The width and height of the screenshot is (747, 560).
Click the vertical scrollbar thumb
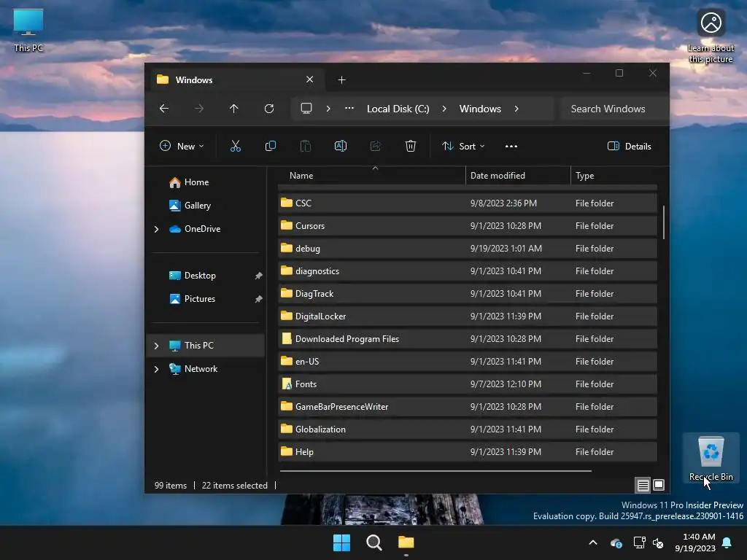click(x=663, y=222)
